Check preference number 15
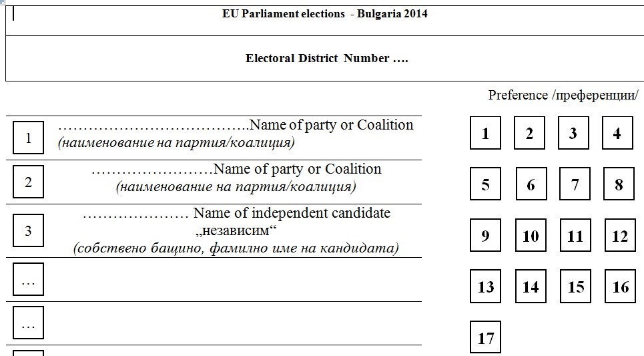The width and height of the screenshot is (644, 356). [575, 287]
